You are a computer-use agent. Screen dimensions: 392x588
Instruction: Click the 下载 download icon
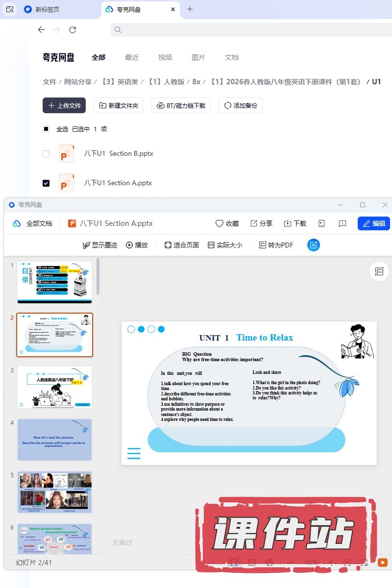click(288, 223)
